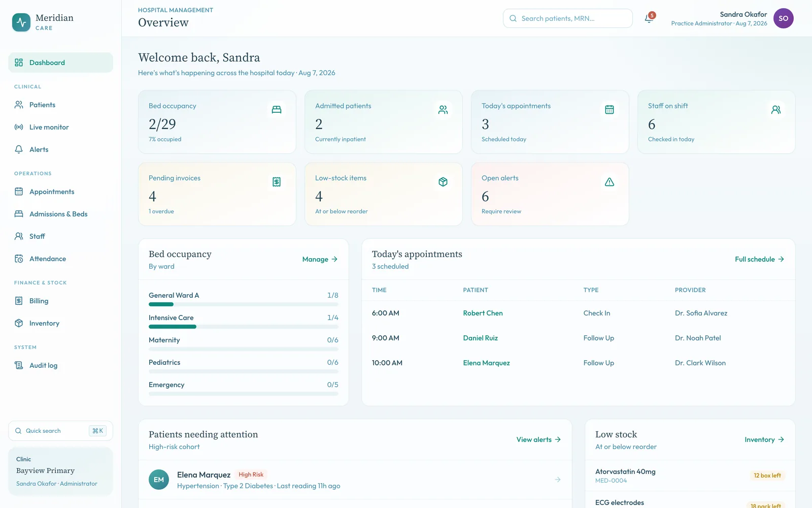Screen dimensions: 812x508
Task: Go to Staff section
Action: coord(60,236)
